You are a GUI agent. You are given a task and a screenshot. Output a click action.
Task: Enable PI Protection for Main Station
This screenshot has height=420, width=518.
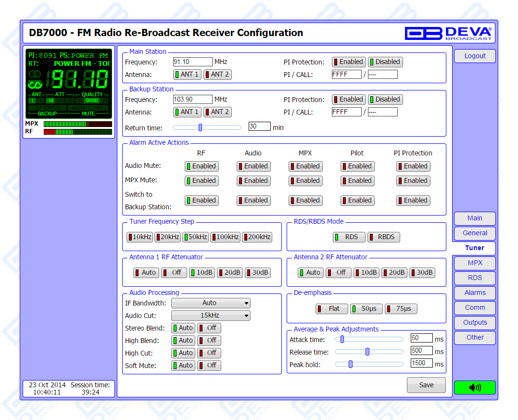click(x=348, y=62)
